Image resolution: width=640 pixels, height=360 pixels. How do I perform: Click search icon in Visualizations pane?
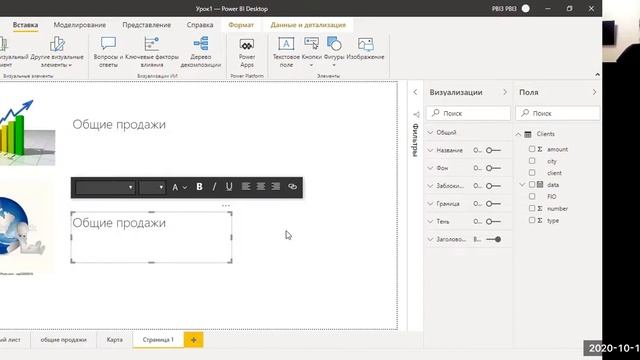436,113
